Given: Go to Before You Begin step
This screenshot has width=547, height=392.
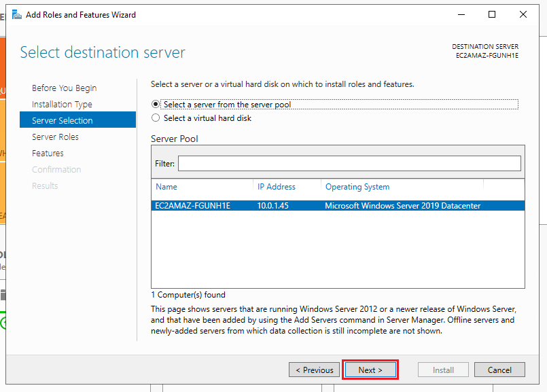Looking at the screenshot, I should (x=64, y=88).
